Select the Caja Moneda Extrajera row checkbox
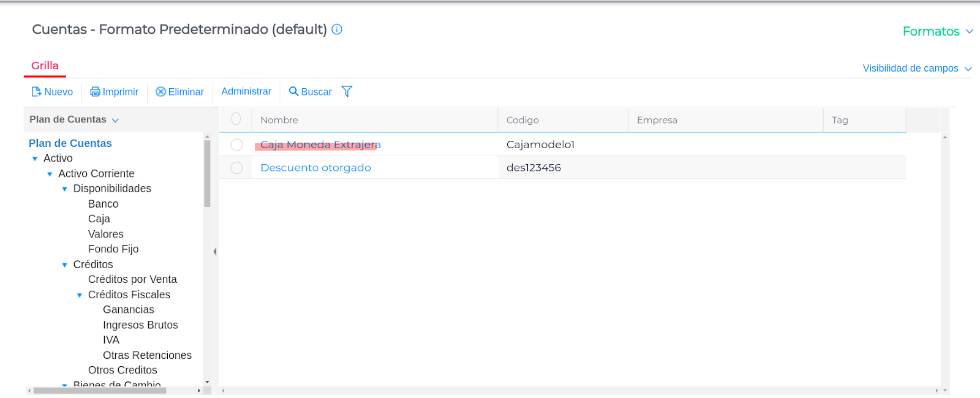Screen dimensions: 980x398 click(x=236, y=145)
